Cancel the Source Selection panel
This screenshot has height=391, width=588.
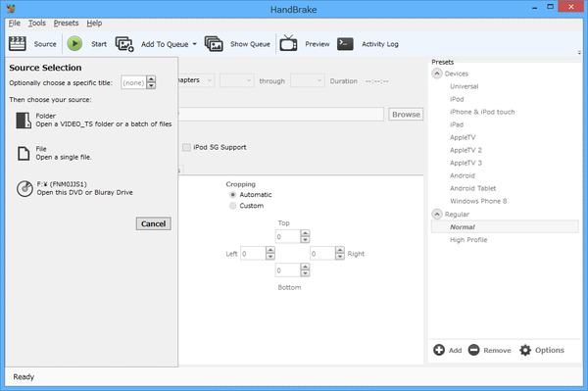click(154, 223)
